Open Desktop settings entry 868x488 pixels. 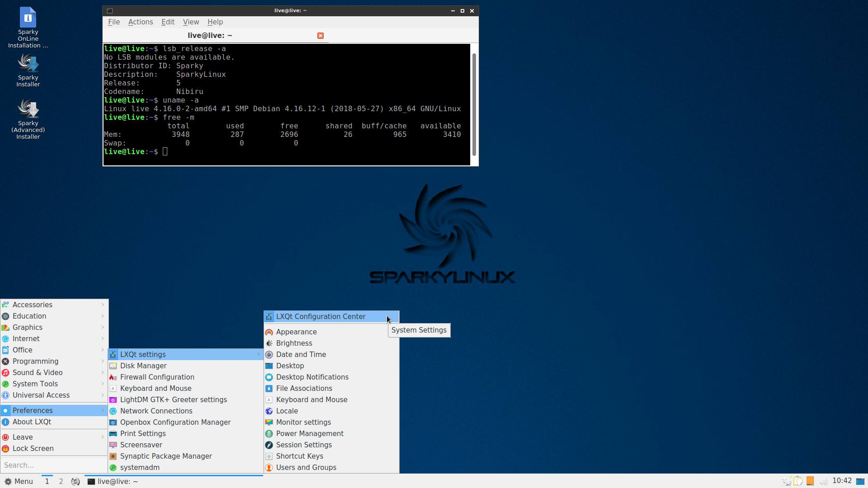click(x=331, y=366)
